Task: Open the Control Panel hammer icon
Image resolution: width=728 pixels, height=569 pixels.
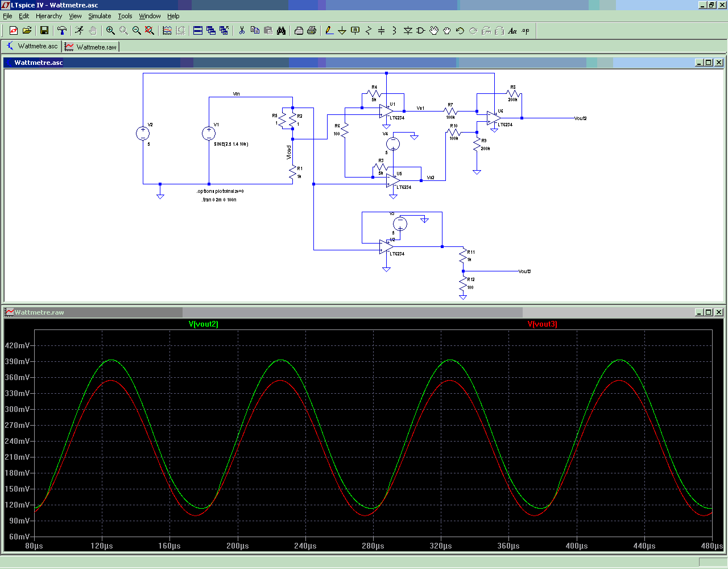Action: pyautogui.click(x=62, y=31)
